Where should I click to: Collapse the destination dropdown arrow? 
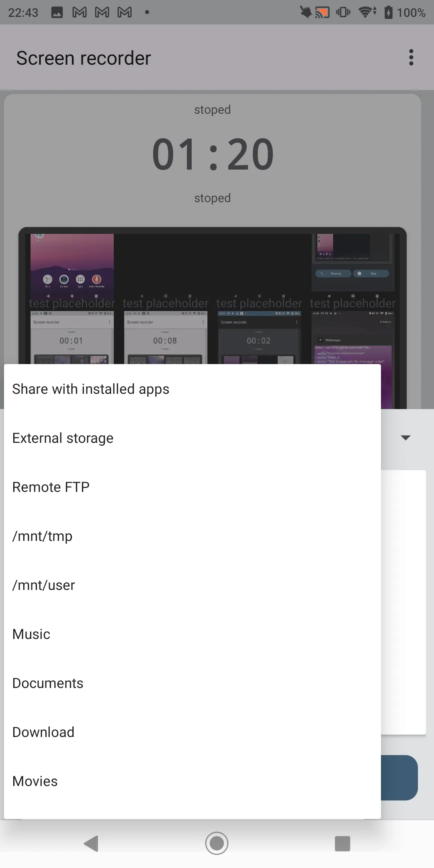point(405,438)
